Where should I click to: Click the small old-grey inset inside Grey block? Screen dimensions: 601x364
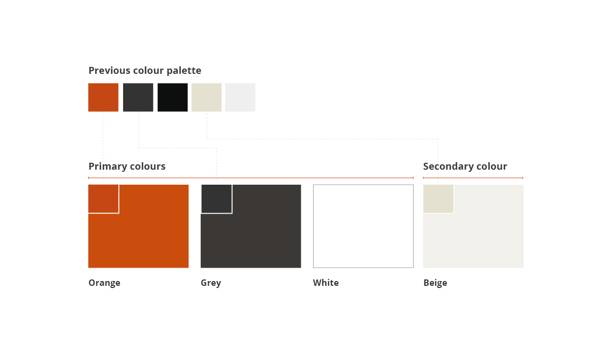pos(216,199)
